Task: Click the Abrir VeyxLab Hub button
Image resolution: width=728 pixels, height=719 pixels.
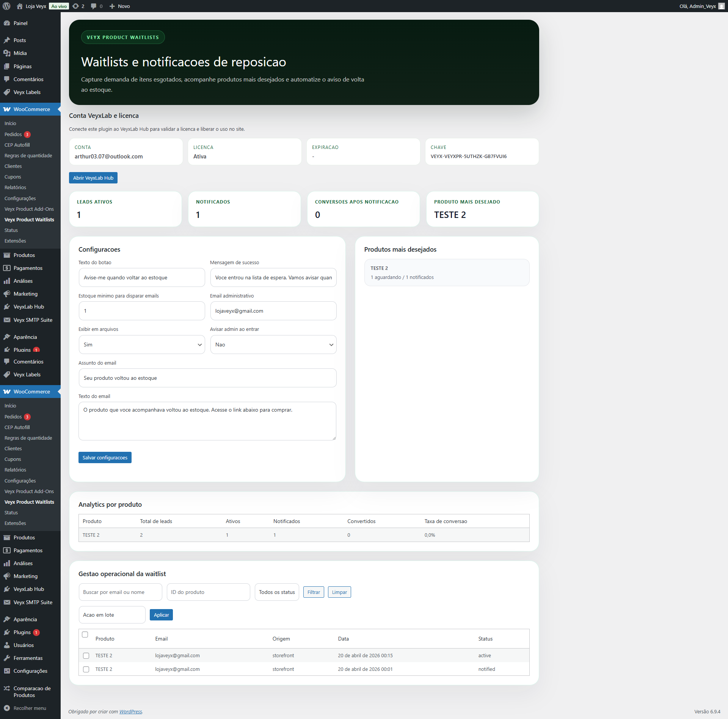Action: click(93, 177)
